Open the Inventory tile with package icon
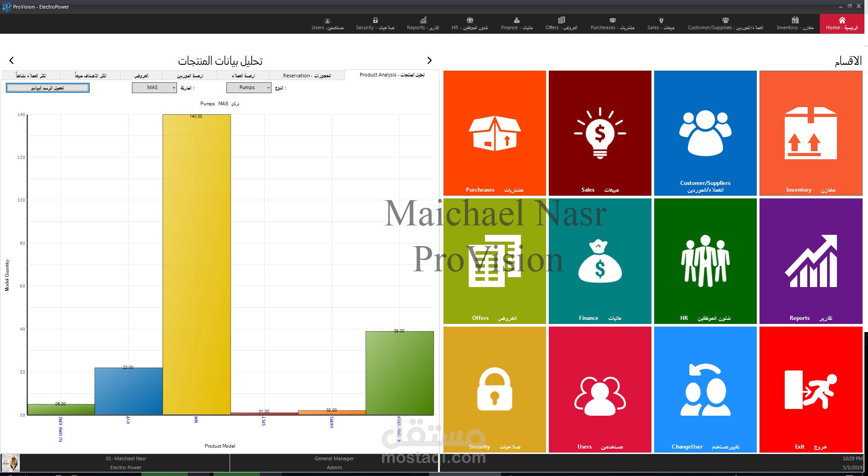Image resolution: width=868 pixels, height=476 pixels. (x=810, y=133)
